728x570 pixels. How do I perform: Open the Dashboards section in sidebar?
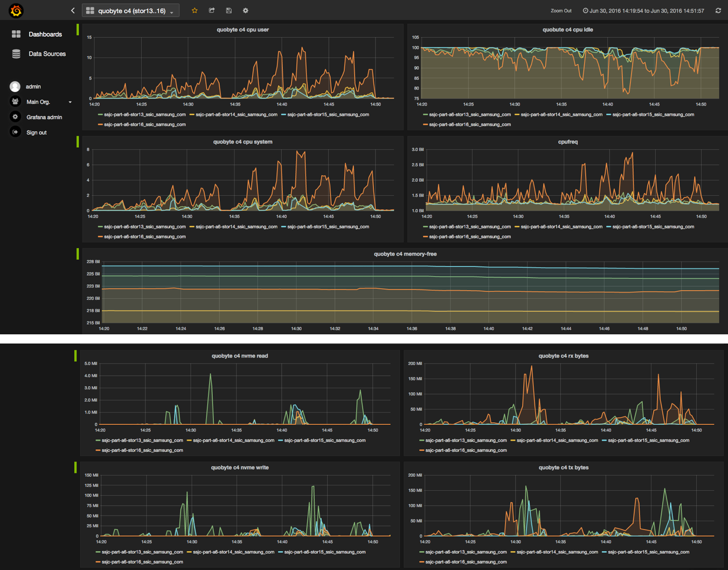click(x=45, y=34)
